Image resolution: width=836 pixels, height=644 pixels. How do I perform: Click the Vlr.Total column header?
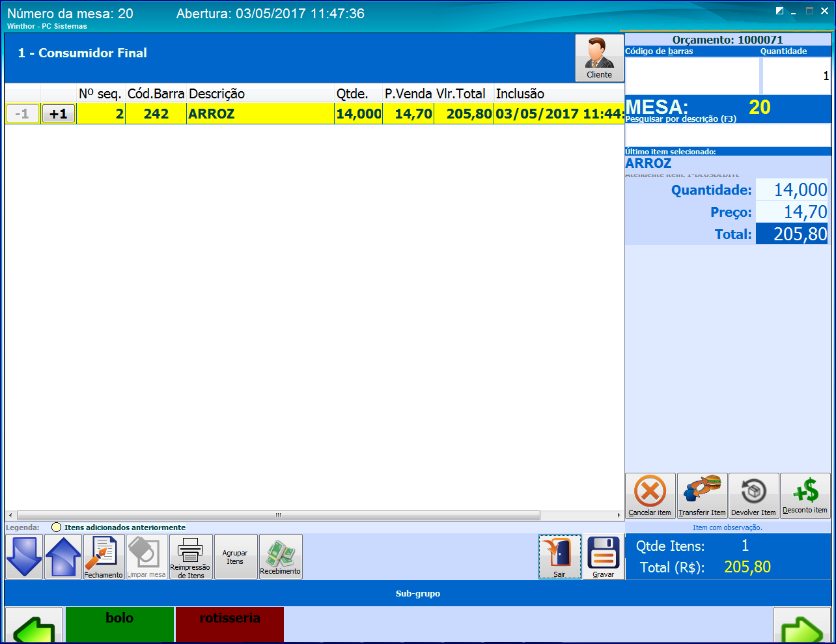tap(464, 93)
